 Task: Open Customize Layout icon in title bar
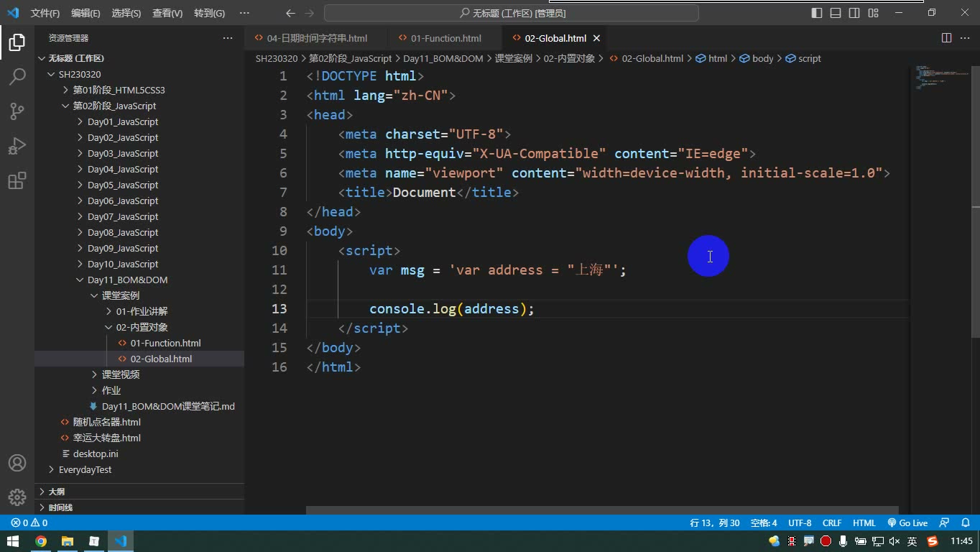(873, 13)
